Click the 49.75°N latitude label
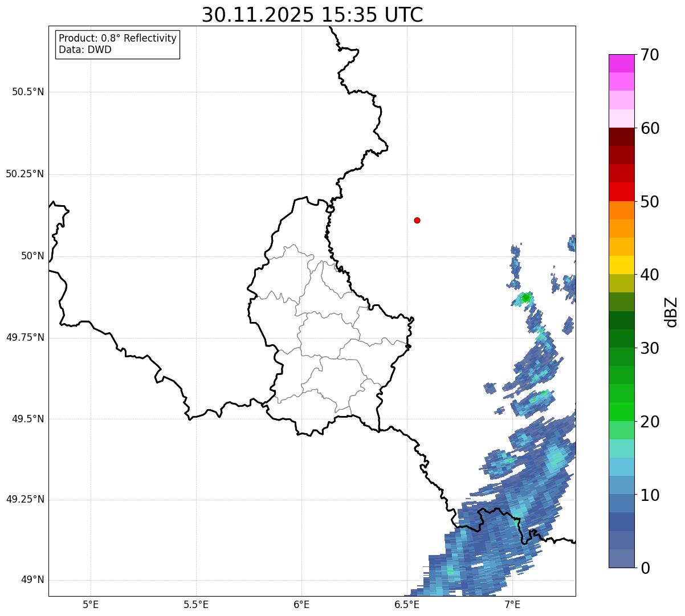This screenshot has width=685, height=616. [x=25, y=337]
